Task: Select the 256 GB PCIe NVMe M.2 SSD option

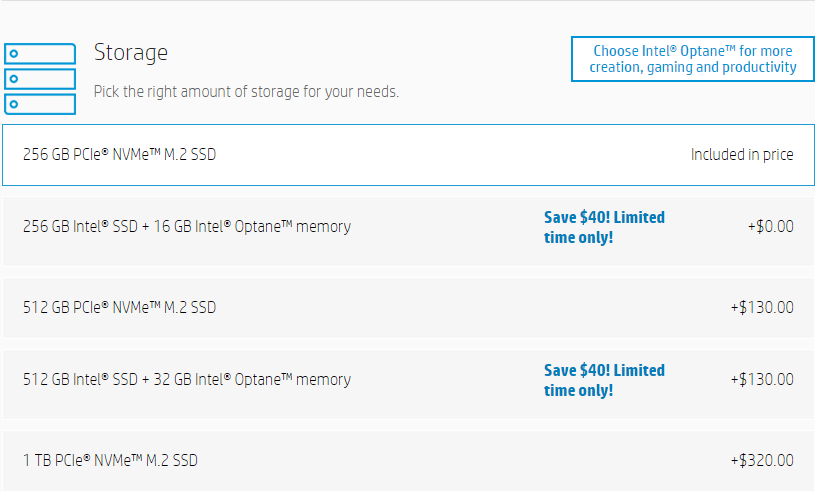Action: click(408, 155)
